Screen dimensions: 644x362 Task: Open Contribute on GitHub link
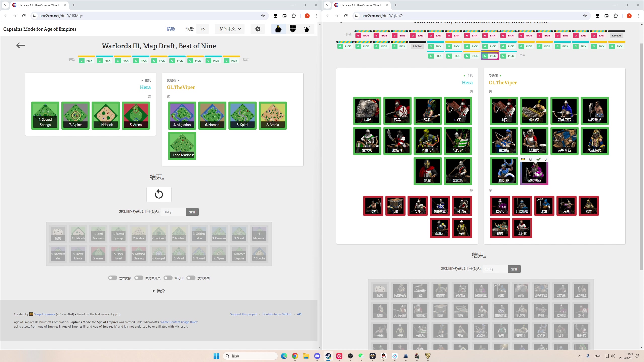coord(277,314)
